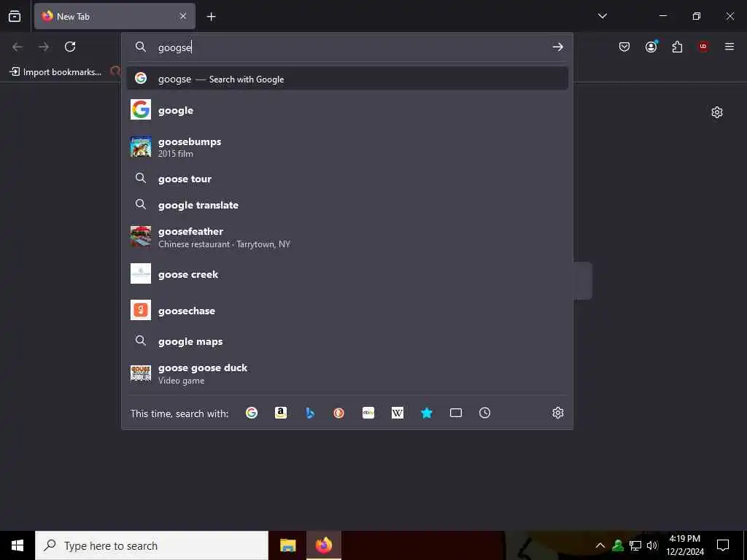Open the Extensions puzzle icon
Screen dimensions: 747x560
tap(677, 47)
